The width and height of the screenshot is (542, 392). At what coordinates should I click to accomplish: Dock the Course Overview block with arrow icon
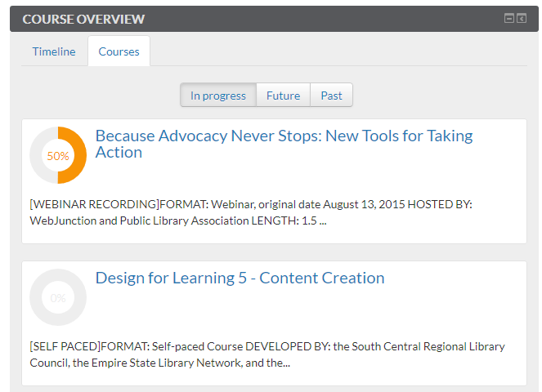click(x=522, y=18)
